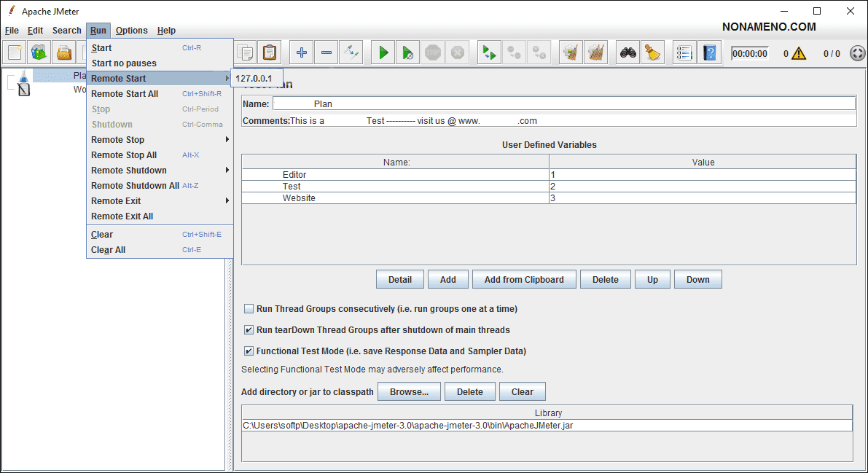Click the Browse... classpath button
Viewport: 868px width, 473px height.
click(409, 392)
